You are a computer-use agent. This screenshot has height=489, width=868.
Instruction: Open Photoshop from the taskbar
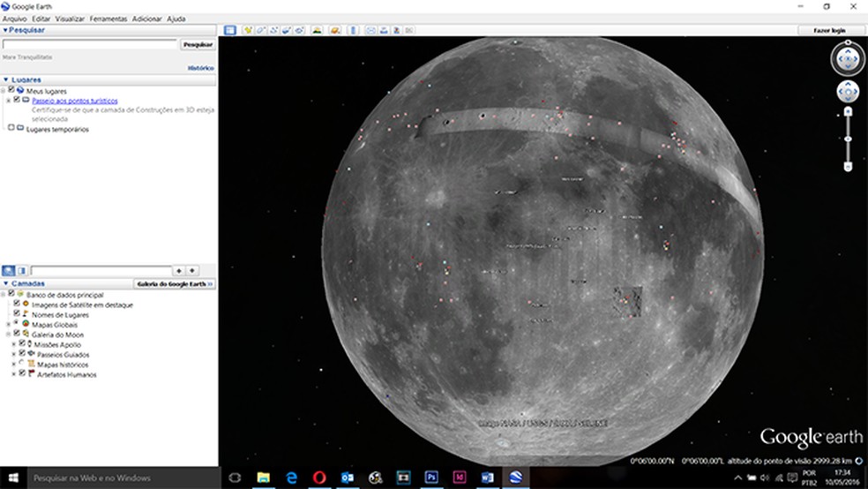[431, 478]
